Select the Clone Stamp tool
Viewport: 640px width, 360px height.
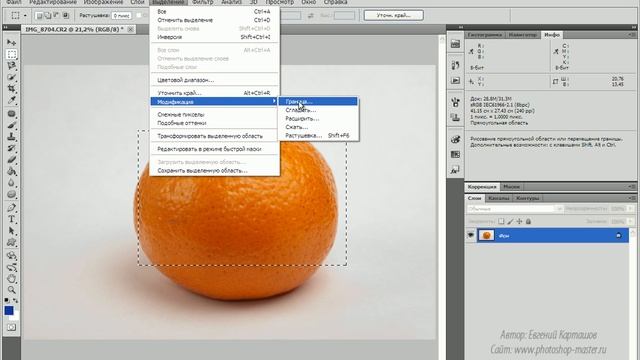[x=11, y=137]
